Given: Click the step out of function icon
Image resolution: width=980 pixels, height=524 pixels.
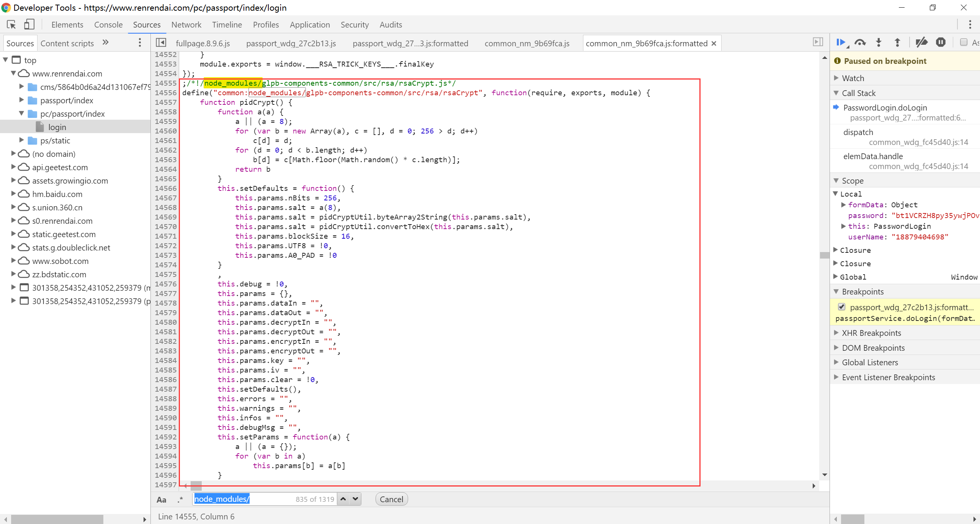Looking at the screenshot, I should tap(897, 42).
